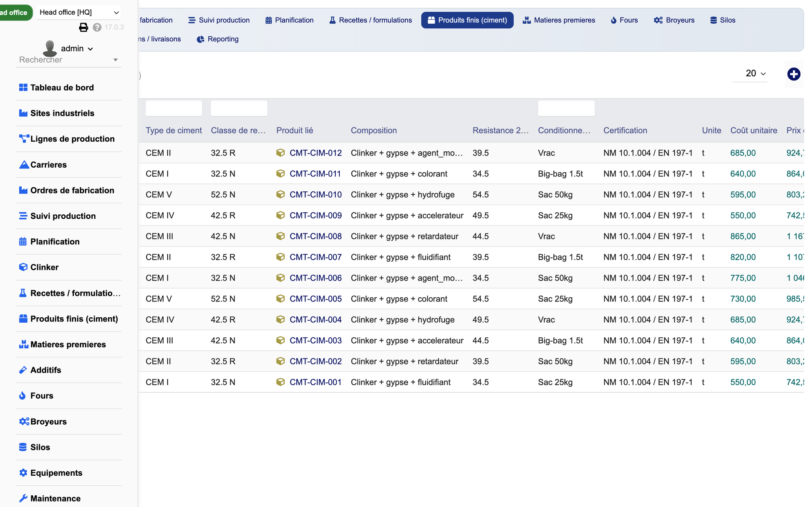Add a new record with the plus icon

click(x=794, y=74)
